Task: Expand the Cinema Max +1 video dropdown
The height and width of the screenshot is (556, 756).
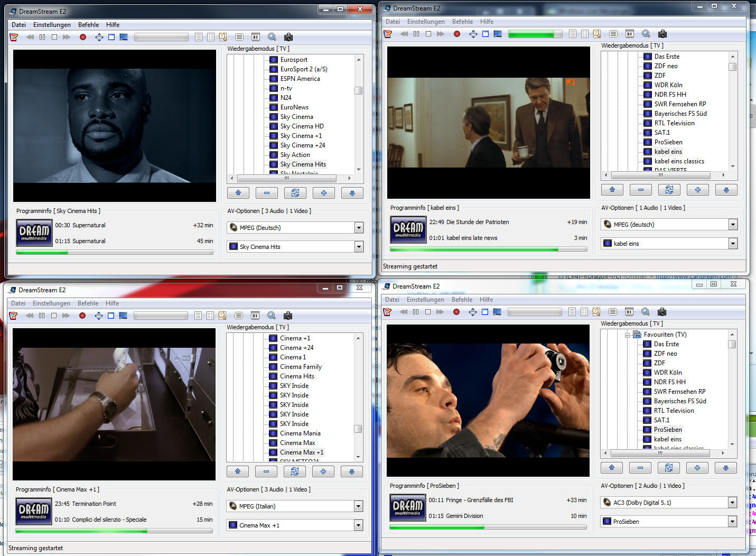Action: point(358,525)
